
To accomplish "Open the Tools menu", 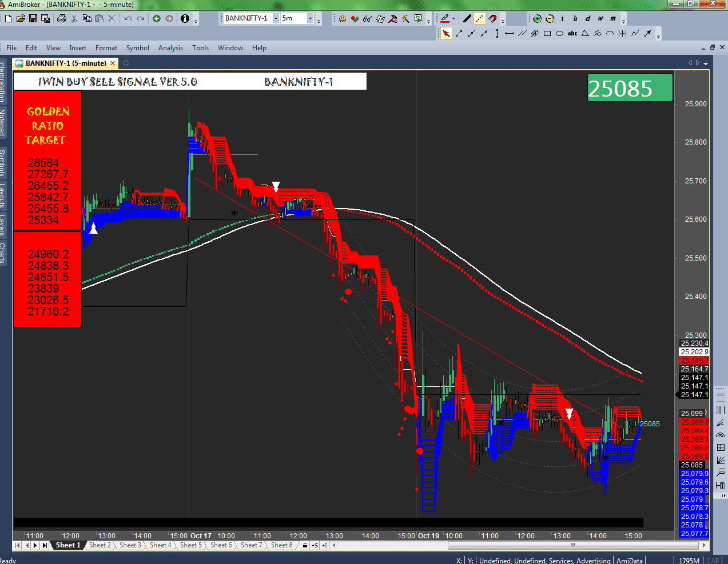I will click(200, 48).
